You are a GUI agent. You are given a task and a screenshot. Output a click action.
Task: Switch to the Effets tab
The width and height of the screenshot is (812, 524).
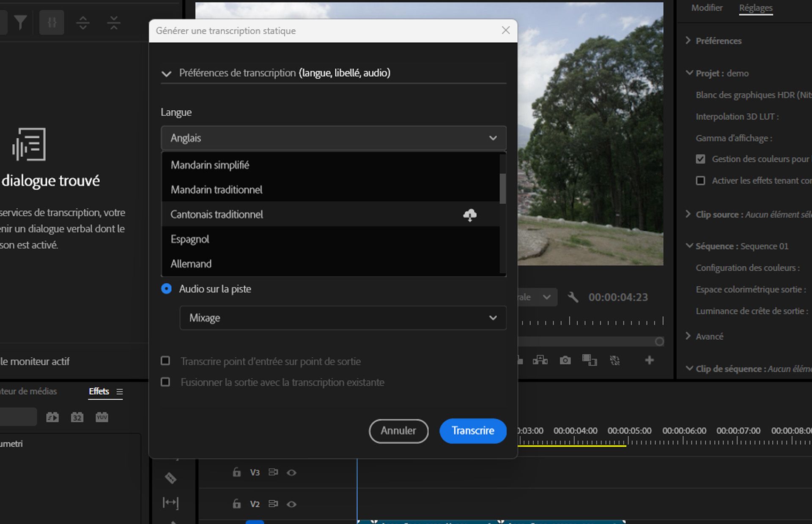99,391
